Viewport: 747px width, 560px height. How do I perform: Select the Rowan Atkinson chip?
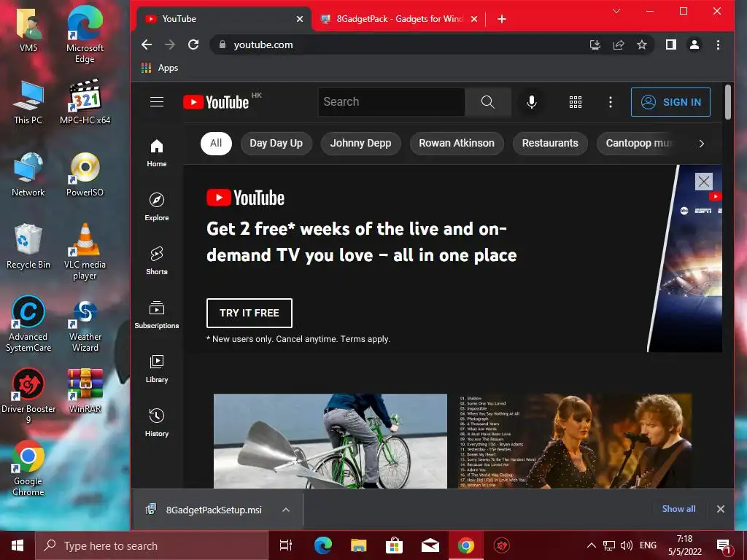(457, 144)
